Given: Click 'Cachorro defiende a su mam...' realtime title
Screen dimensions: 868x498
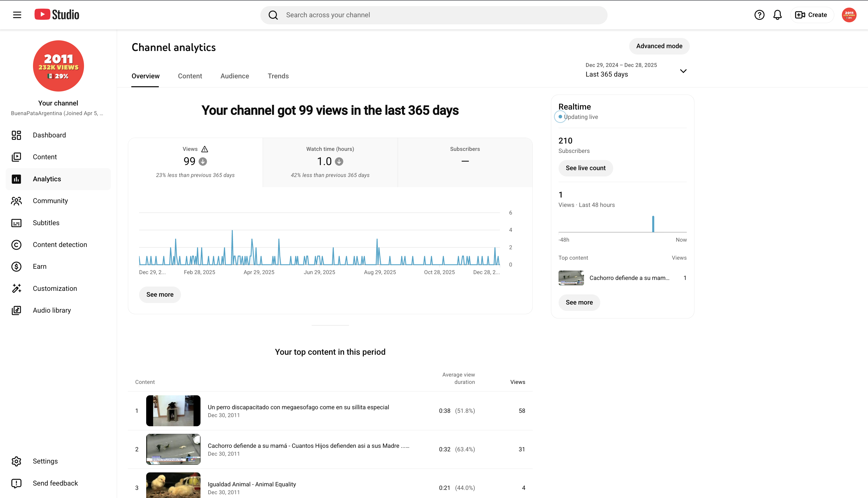Looking at the screenshot, I should pos(629,278).
